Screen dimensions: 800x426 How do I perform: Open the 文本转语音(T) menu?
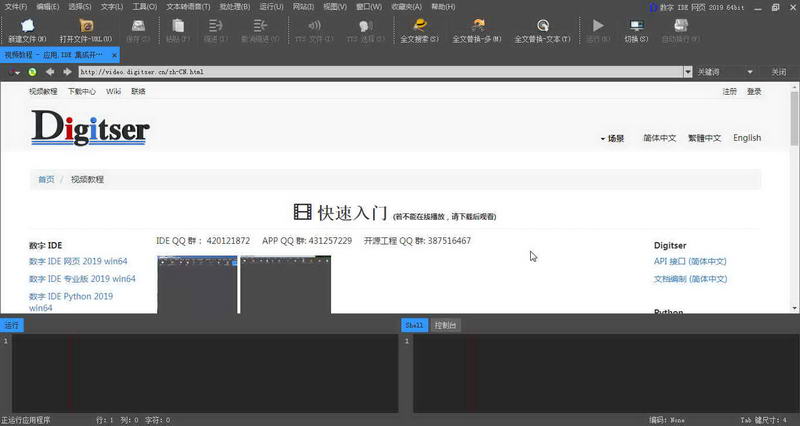point(188,7)
